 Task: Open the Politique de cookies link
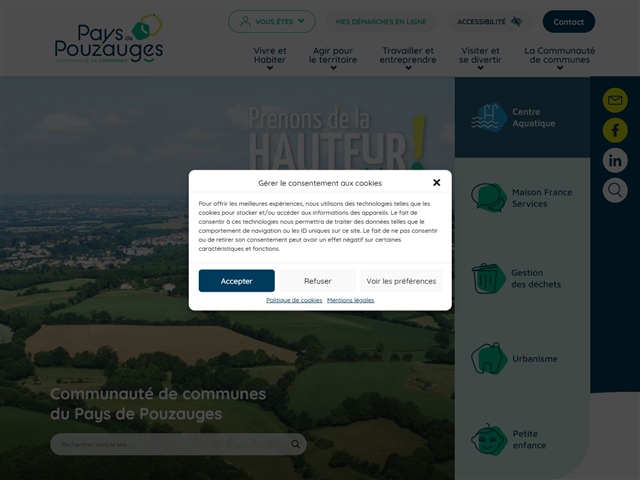(294, 300)
